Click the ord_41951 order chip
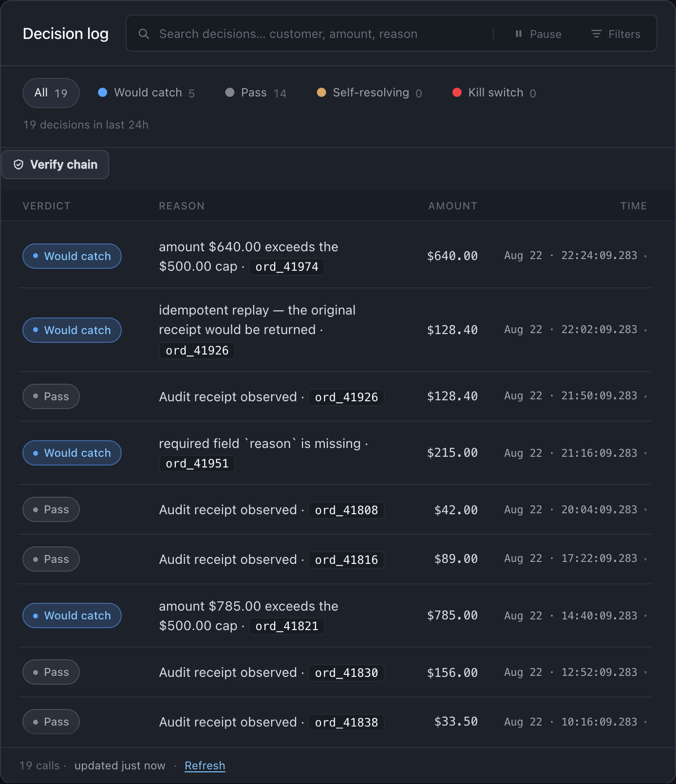676x784 pixels. click(197, 464)
